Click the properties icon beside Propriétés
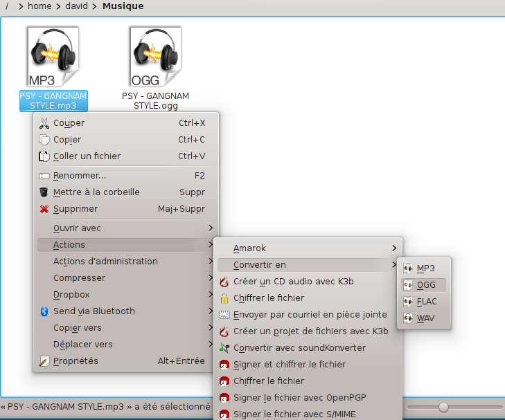The width and height of the screenshot is (505, 420). pos(44,361)
